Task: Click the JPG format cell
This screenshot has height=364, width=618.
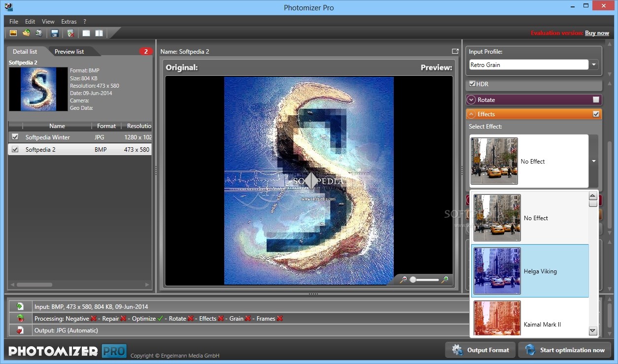Action: pos(100,137)
